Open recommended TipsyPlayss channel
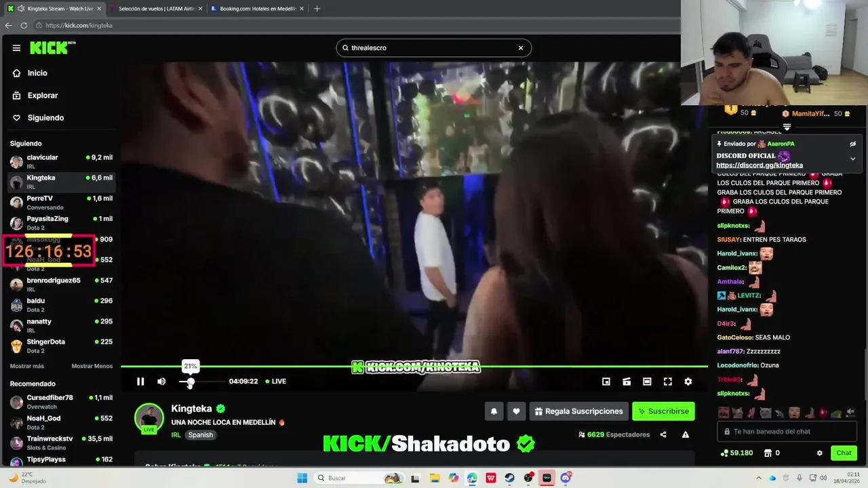The height and width of the screenshot is (488, 868). 61,461
